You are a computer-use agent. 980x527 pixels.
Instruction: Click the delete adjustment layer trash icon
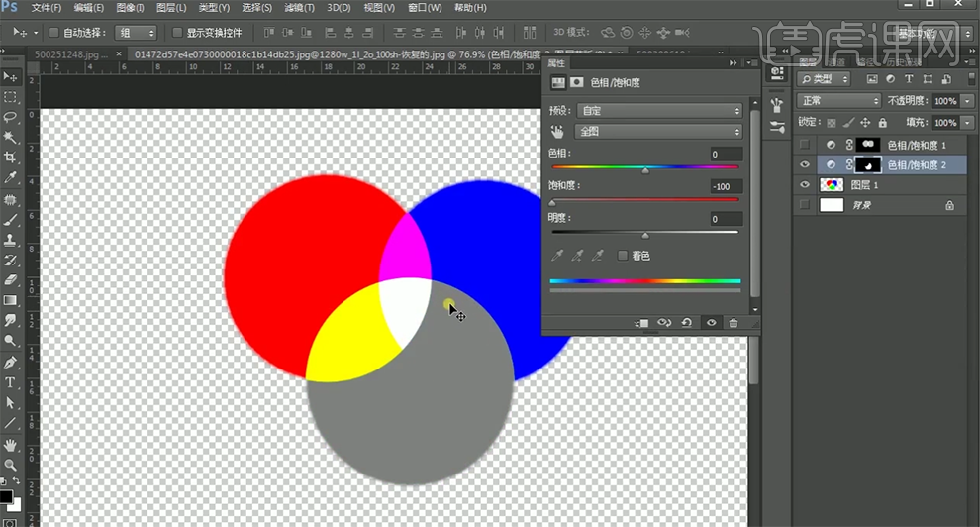(x=733, y=323)
